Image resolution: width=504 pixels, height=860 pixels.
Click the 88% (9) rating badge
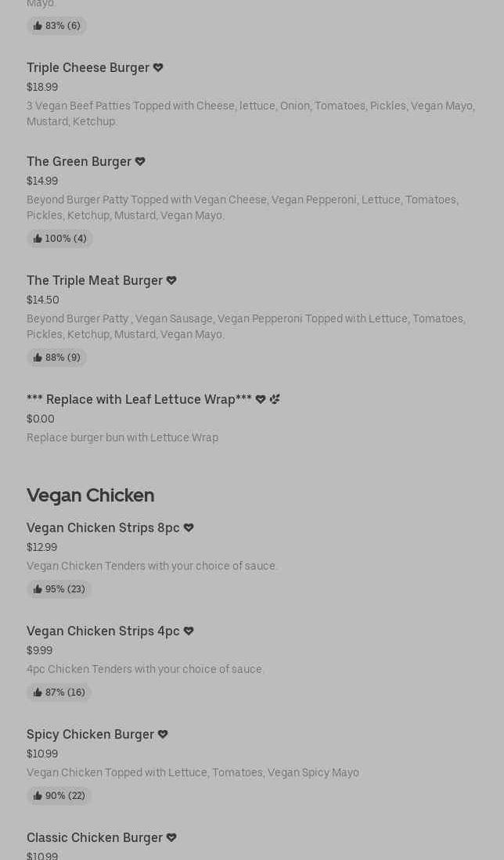pyautogui.click(x=56, y=358)
